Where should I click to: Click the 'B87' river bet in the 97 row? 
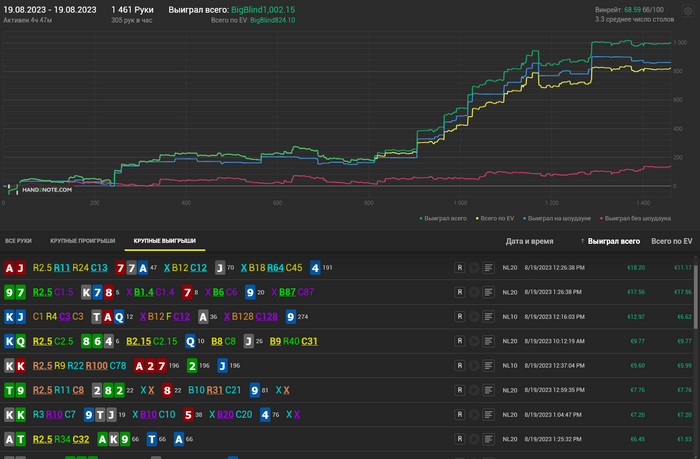click(287, 292)
